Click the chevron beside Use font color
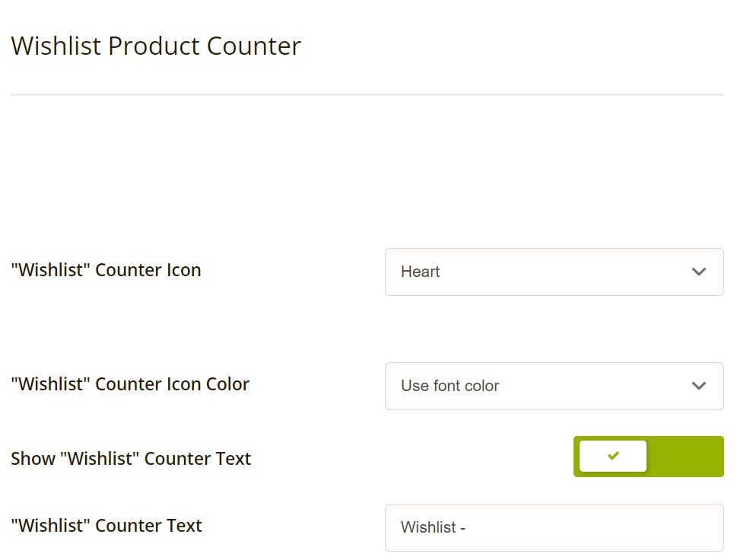 (x=699, y=386)
